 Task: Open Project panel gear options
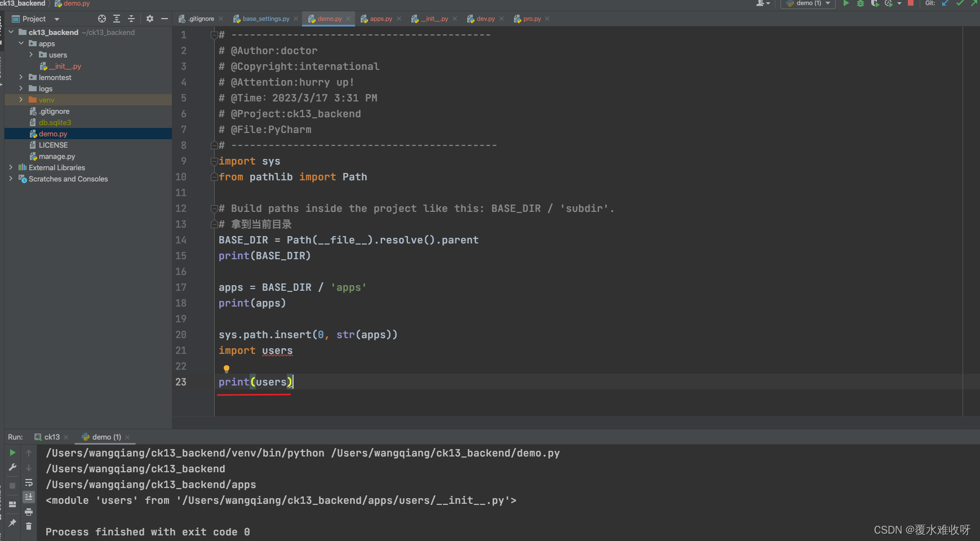coord(150,19)
